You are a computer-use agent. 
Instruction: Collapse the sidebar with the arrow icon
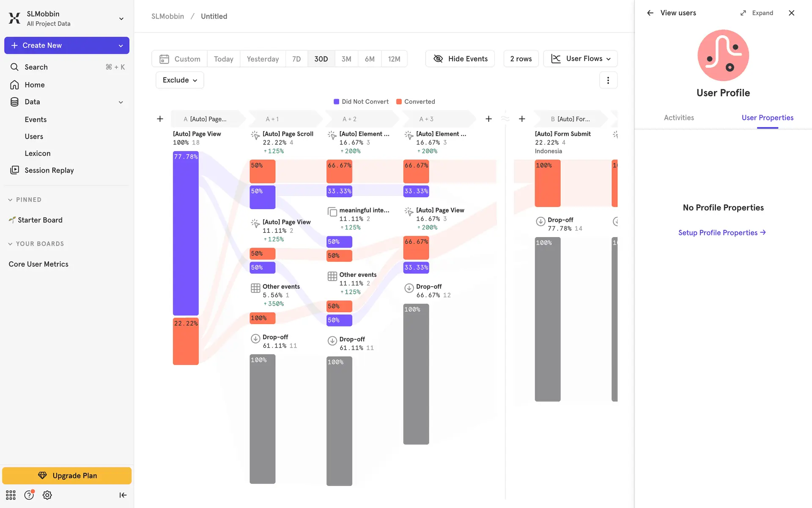(x=123, y=495)
